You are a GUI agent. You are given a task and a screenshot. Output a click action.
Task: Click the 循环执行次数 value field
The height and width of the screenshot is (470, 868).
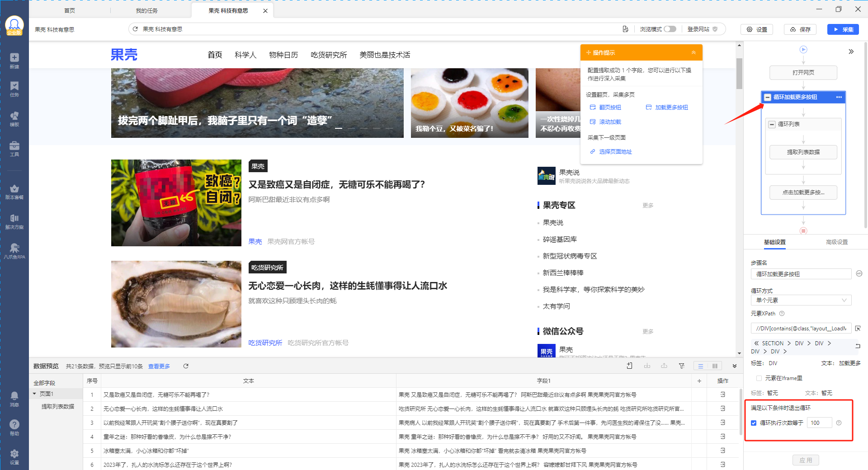click(x=820, y=423)
